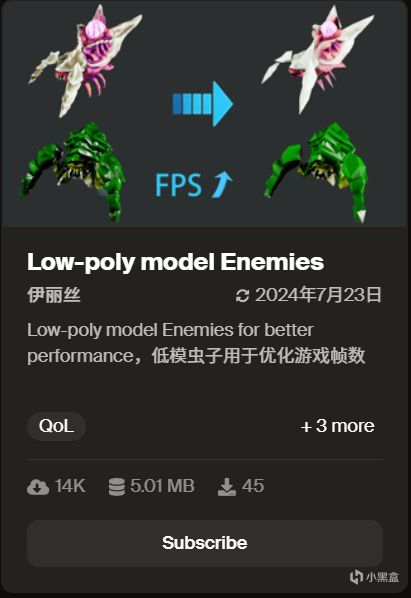The height and width of the screenshot is (598, 411).
Task: Click the cloud download icon near 14K
Action: (x=38, y=487)
